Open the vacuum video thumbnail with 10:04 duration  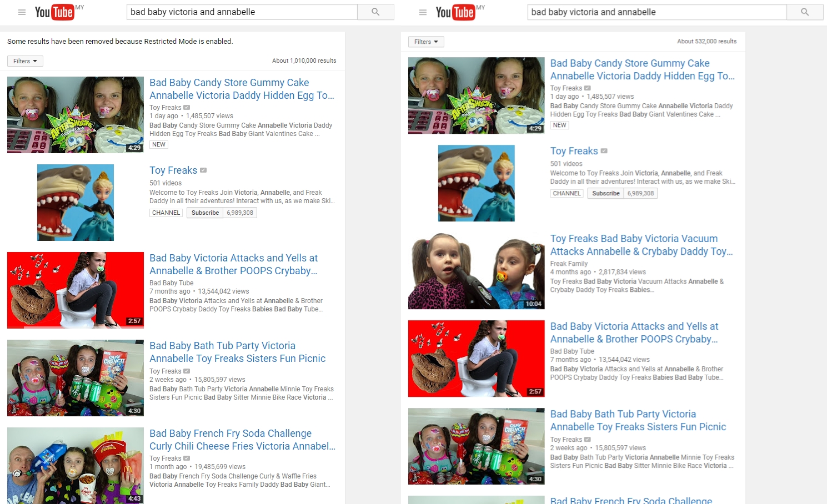click(476, 271)
